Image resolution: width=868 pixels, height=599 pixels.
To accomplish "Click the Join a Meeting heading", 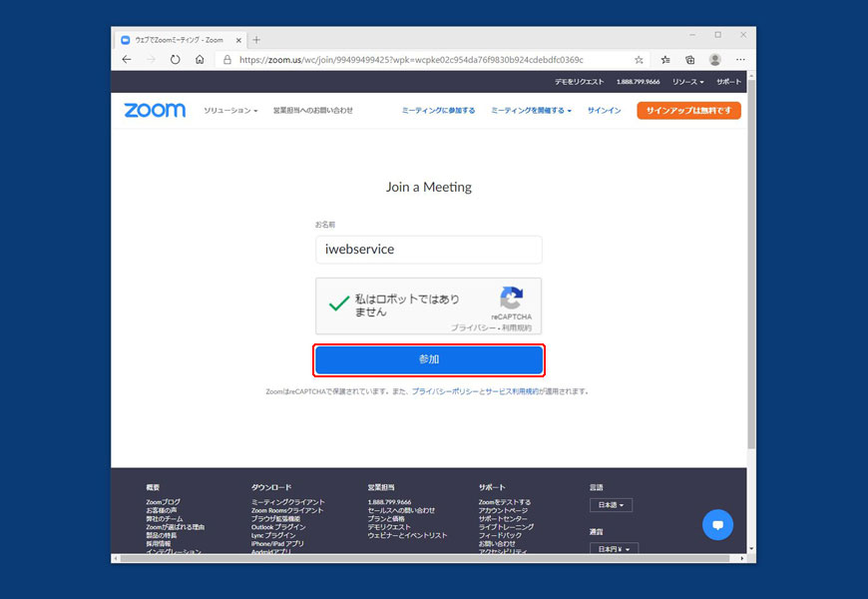I will tap(429, 188).
